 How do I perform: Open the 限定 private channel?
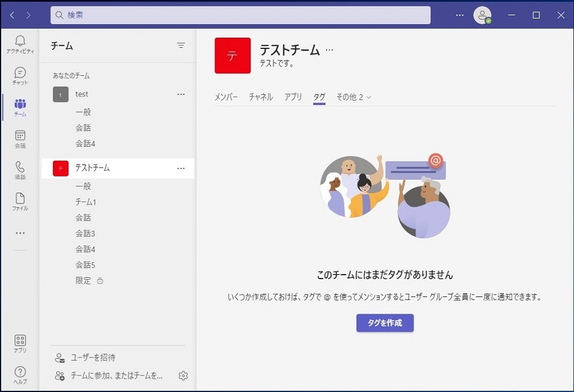(x=83, y=280)
